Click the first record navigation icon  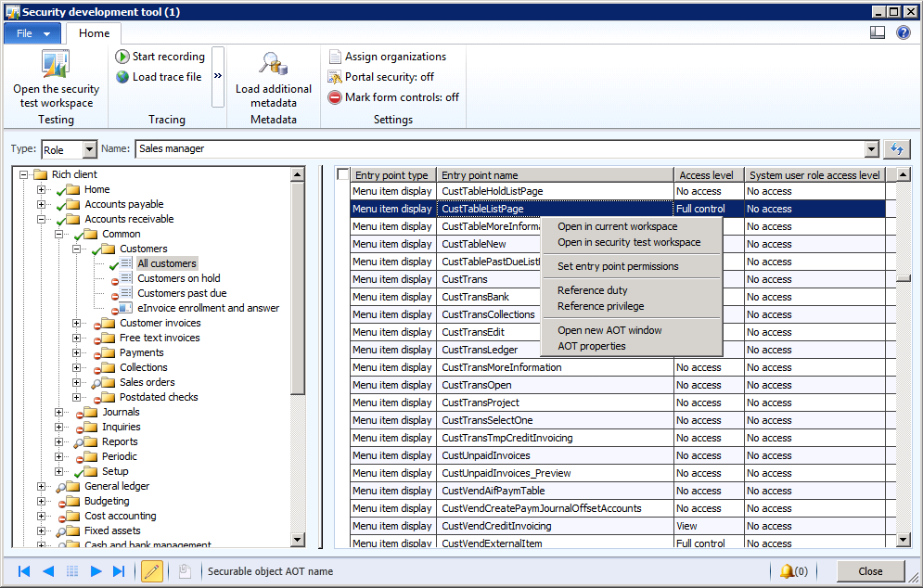(23, 570)
